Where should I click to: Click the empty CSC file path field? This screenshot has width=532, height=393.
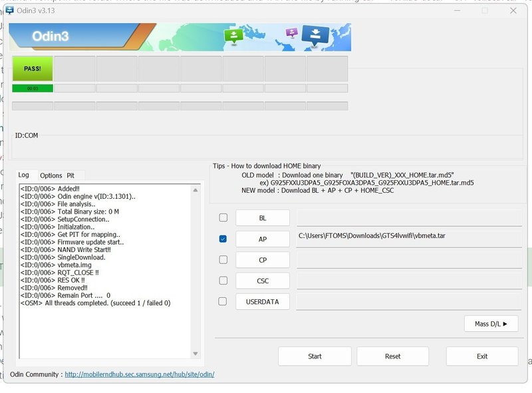[409, 281]
